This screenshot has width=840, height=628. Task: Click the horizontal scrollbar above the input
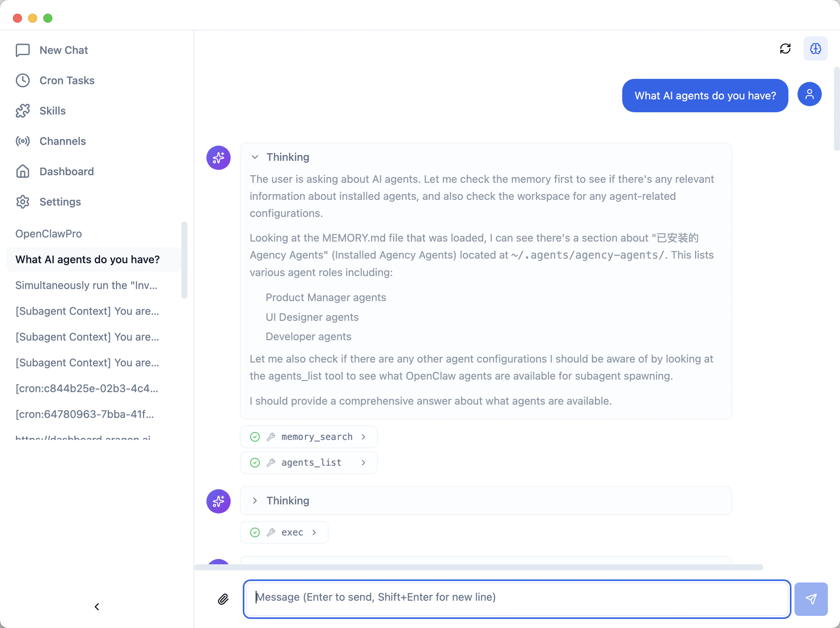(x=478, y=567)
